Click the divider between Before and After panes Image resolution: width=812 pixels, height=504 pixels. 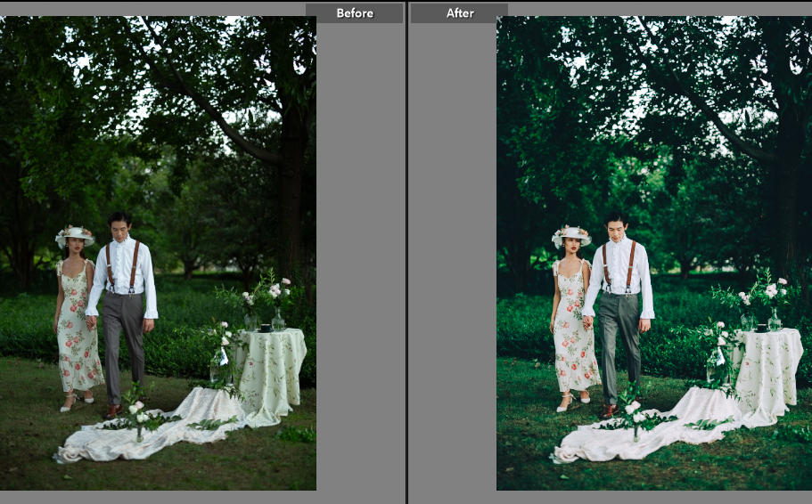[406, 252]
